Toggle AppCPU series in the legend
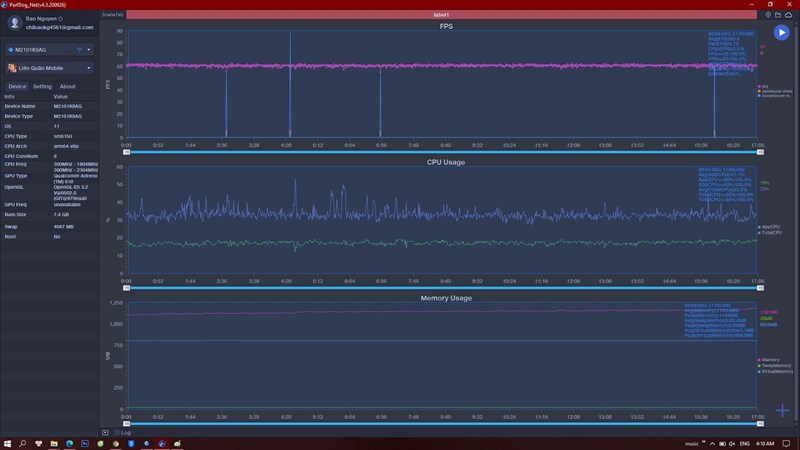Screen dimensions: 800x450 coord(769,227)
